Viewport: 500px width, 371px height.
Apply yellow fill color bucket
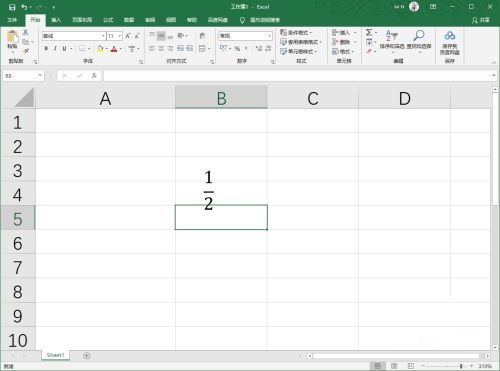(x=100, y=49)
